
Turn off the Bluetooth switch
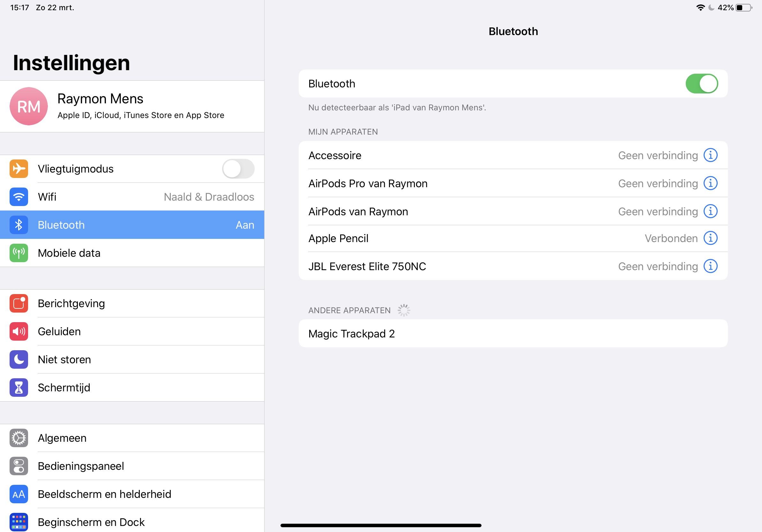pos(701,84)
